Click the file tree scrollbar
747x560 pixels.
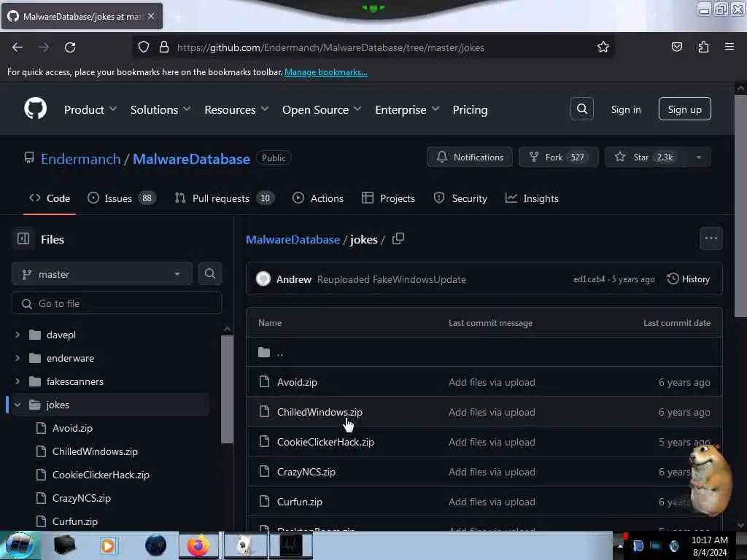pyautogui.click(x=227, y=389)
